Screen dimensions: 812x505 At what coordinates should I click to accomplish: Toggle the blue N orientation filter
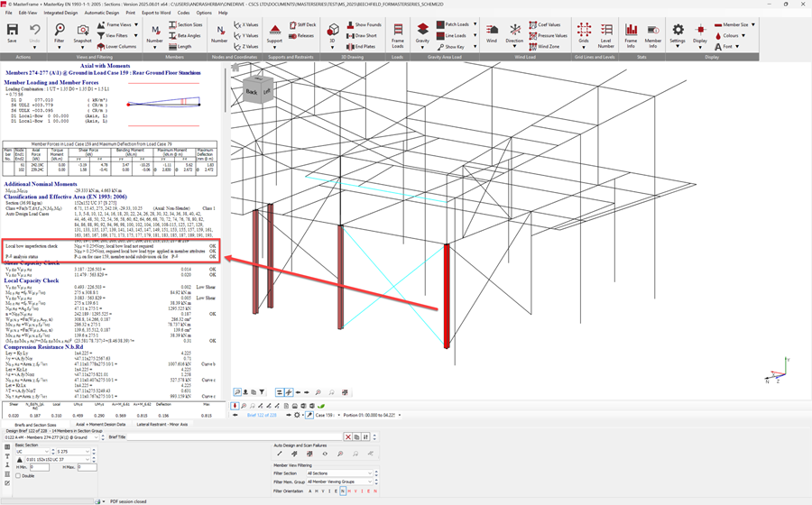pos(343,491)
